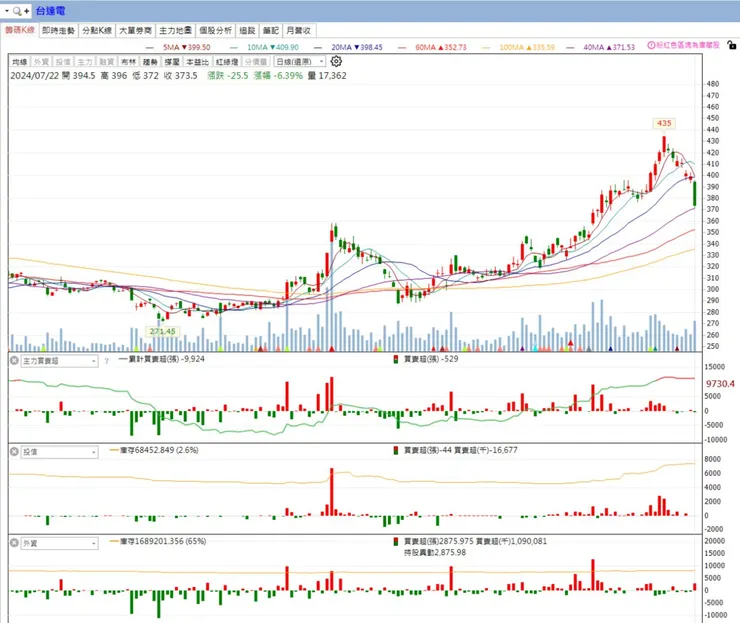The image size is (740, 623).
Task: Close the 外資 indicator sub-panel
Action: pyautogui.click(x=14, y=543)
